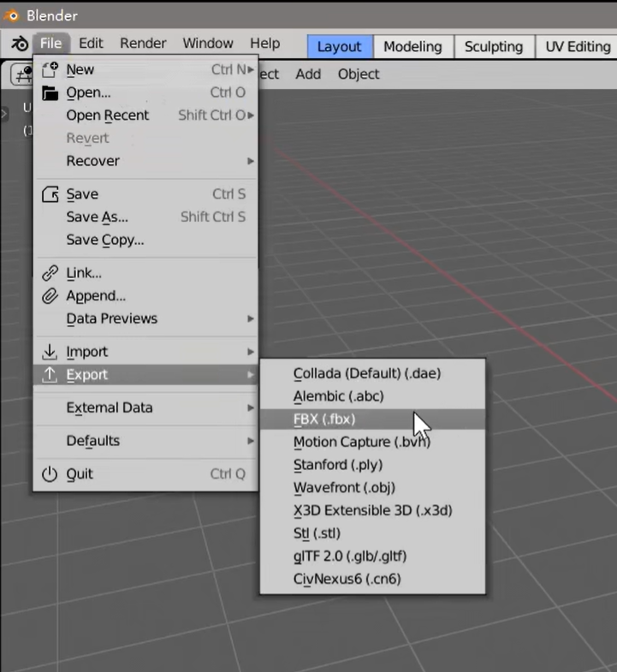The height and width of the screenshot is (672, 617).
Task: Click the Open folder icon
Action: [50, 92]
